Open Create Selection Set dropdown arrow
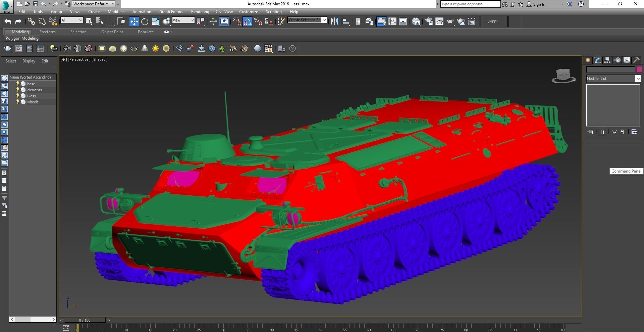Image resolution: width=644 pixels, height=332 pixels. [324, 20]
